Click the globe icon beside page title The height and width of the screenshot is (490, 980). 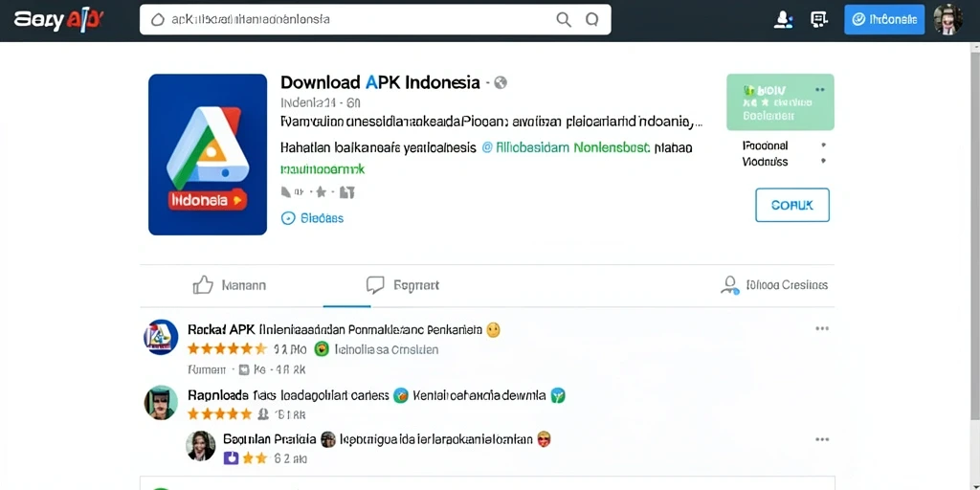[501, 82]
